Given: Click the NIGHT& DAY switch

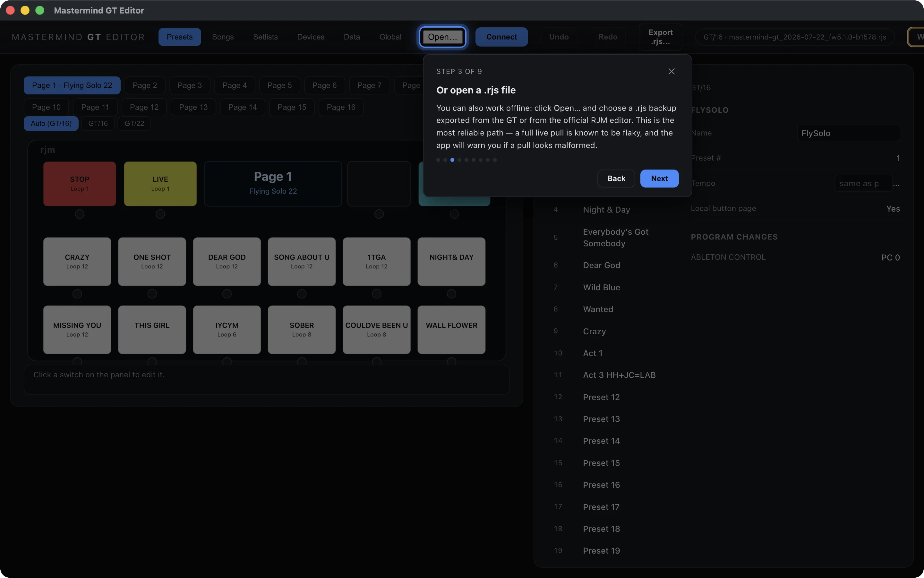Looking at the screenshot, I should pyautogui.click(x=451, y=261).
